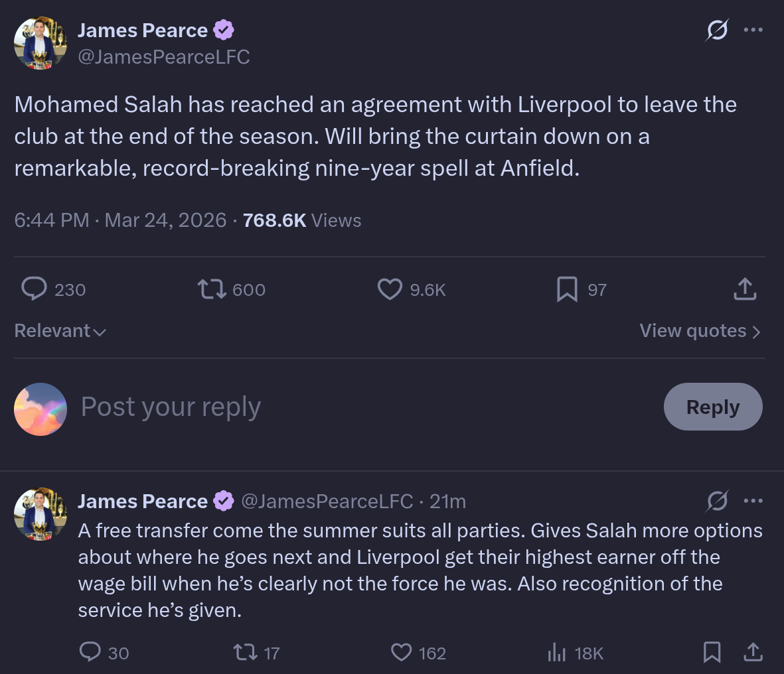The height and width of the screenshot is (674, 784).
Task: Repost the main tweet with 600 reposts
Action: coord(212,289)
